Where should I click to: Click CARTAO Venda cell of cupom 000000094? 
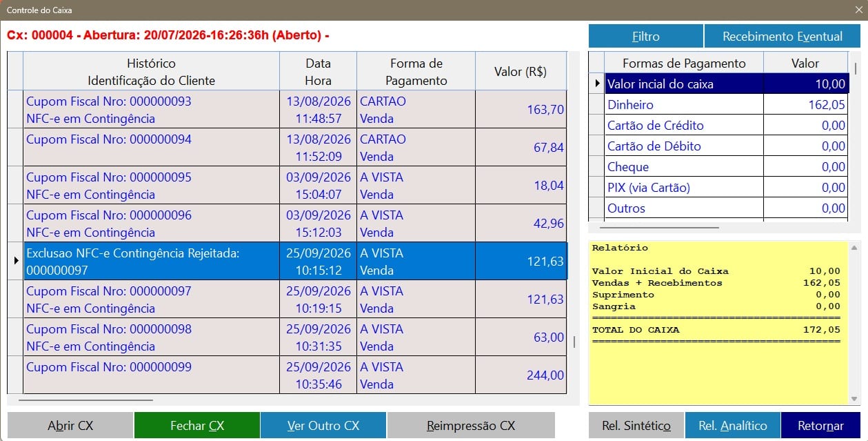(x=416, y=148)
